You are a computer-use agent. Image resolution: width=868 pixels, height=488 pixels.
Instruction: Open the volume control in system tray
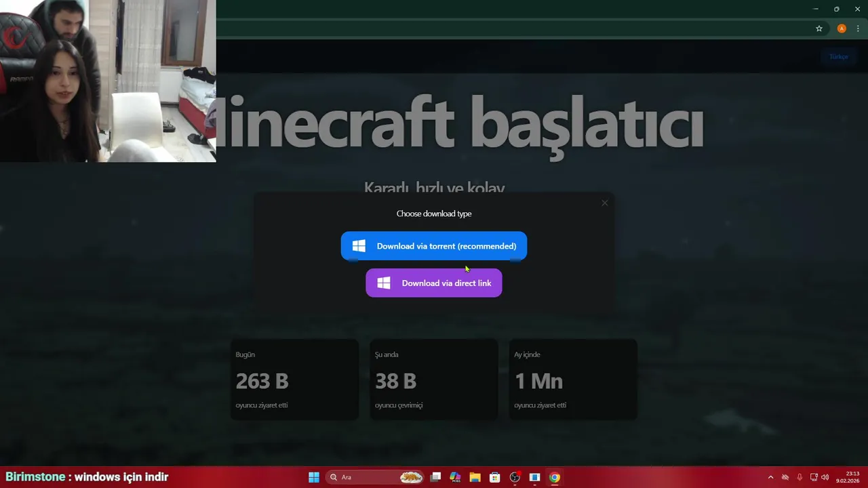(x=825, y=477)
